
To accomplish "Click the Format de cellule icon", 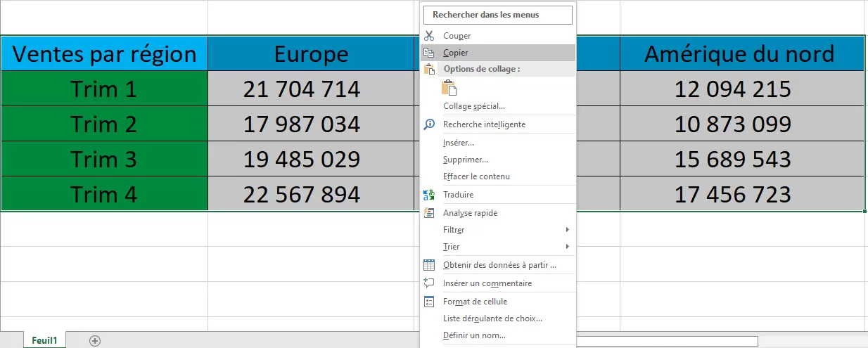I will coord(429,302).
